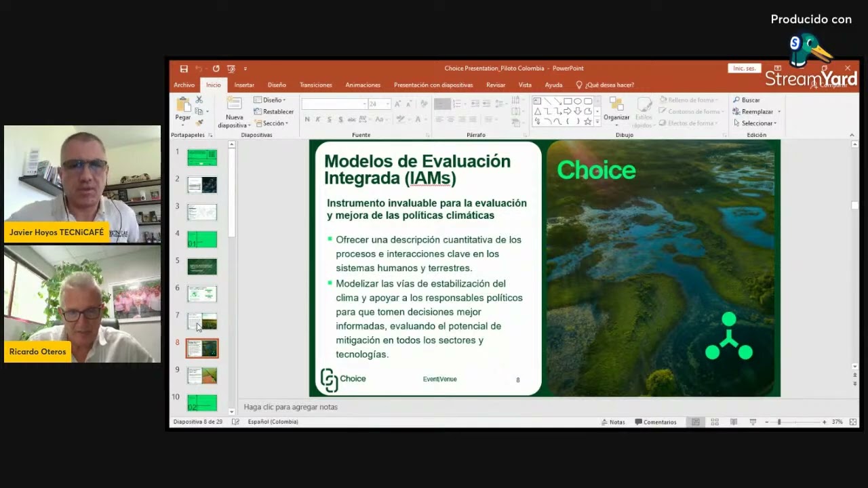Select the rectangle shape in shapes gallery
This screenshot has height=488, width=868.
pos(568,101)
